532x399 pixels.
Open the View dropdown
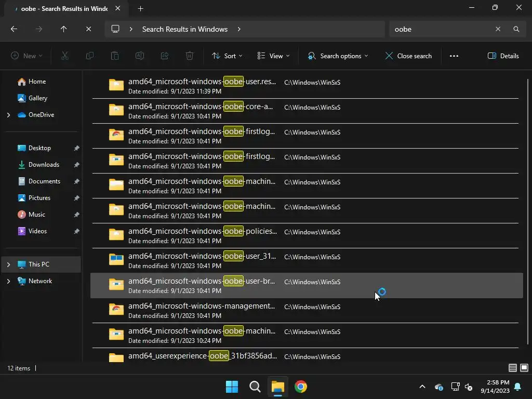(273, 56)
